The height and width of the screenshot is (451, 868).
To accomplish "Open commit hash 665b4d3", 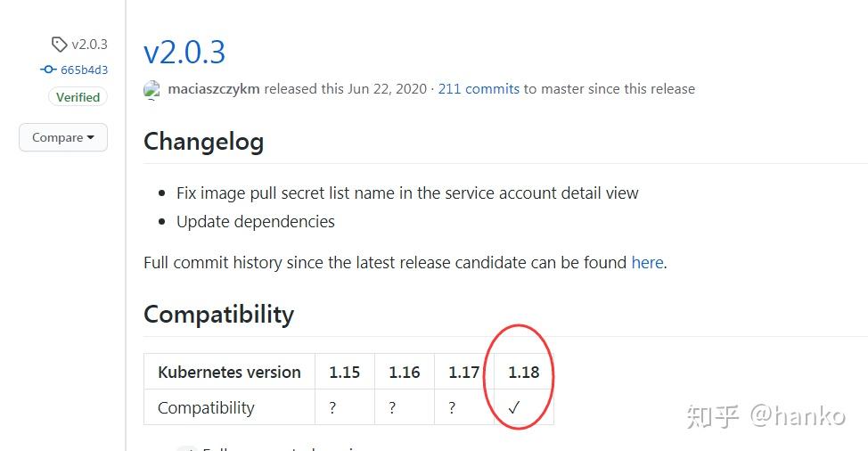I will click(84, 70).
